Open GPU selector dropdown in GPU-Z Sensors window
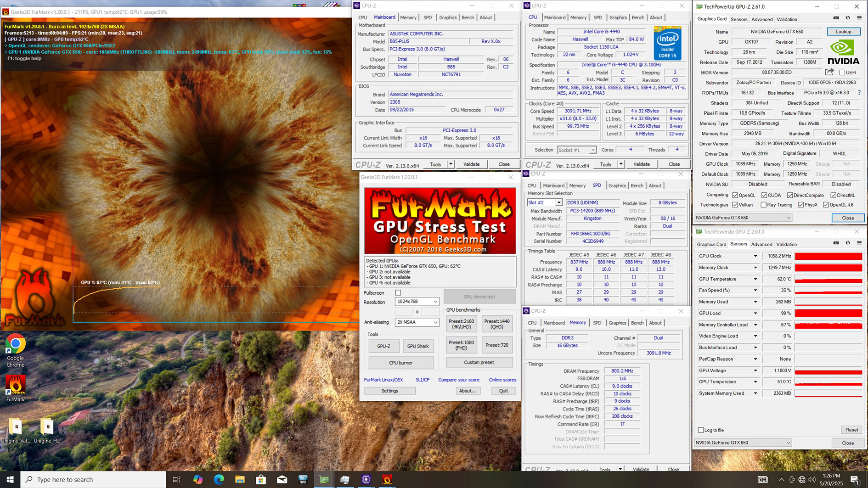 743,443
